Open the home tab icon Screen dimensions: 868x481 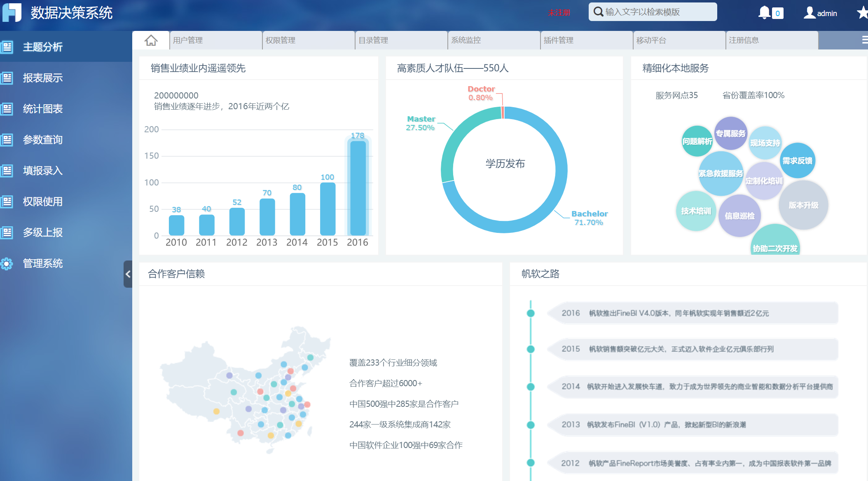tap(151, 40)
